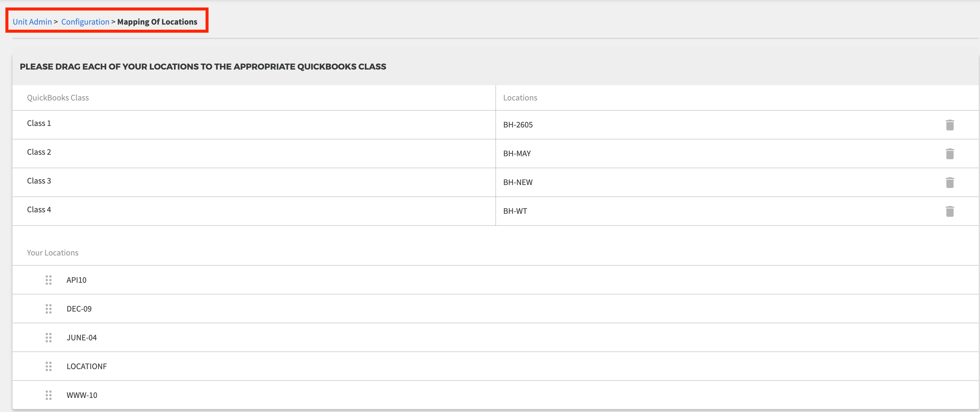This screenshot has width=980, height=412.
Task: Click the LOCATIONF location name
Action: tap(87, 366)
